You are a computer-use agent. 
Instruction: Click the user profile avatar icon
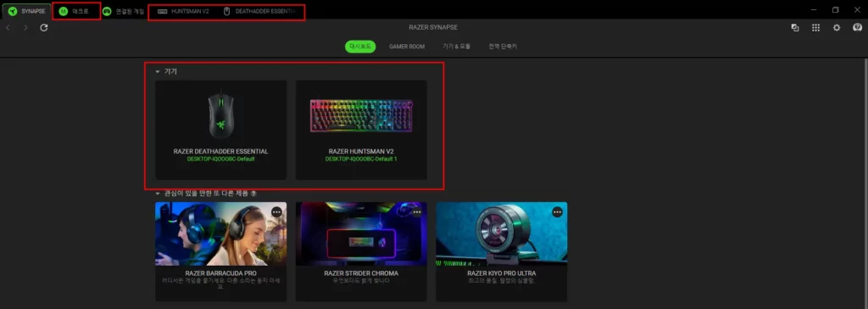[858, 27]
